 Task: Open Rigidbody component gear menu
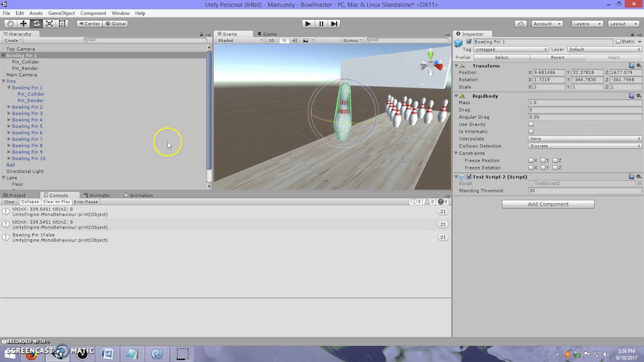[639, 96]
